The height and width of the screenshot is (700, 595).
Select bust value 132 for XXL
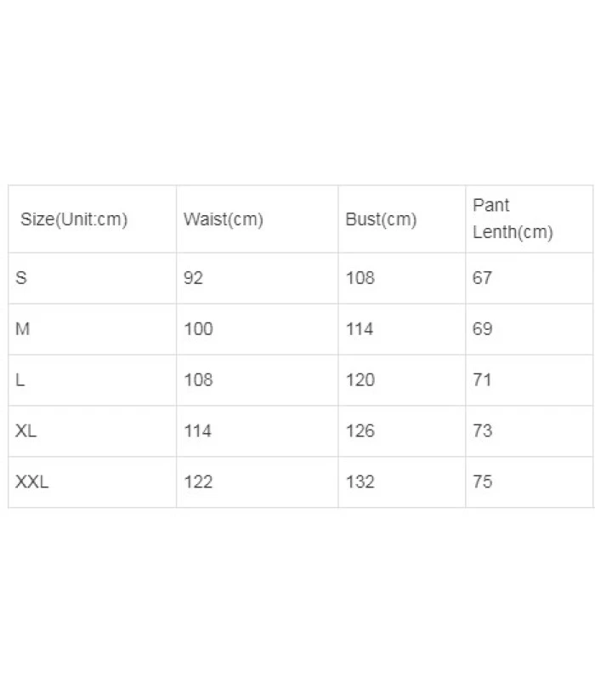(x=360, y=482)
